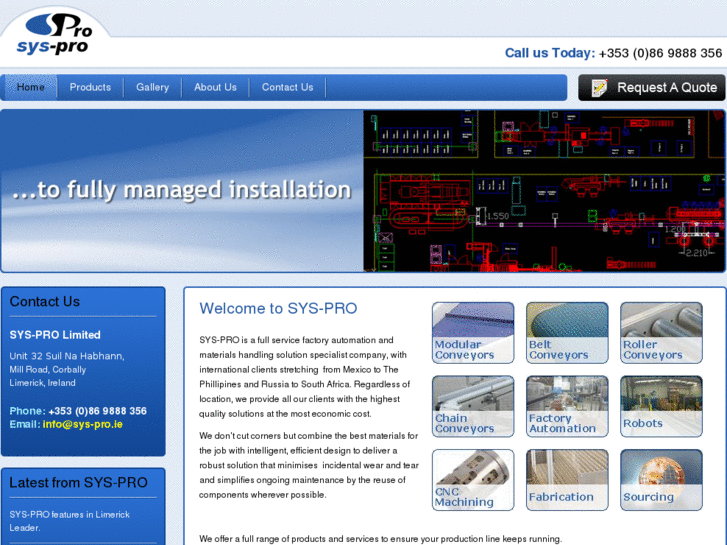Viewport: 727px width, 545px height.
Task: Click the Welcome to SYS-PRO heading
Action: coord(278,308)
